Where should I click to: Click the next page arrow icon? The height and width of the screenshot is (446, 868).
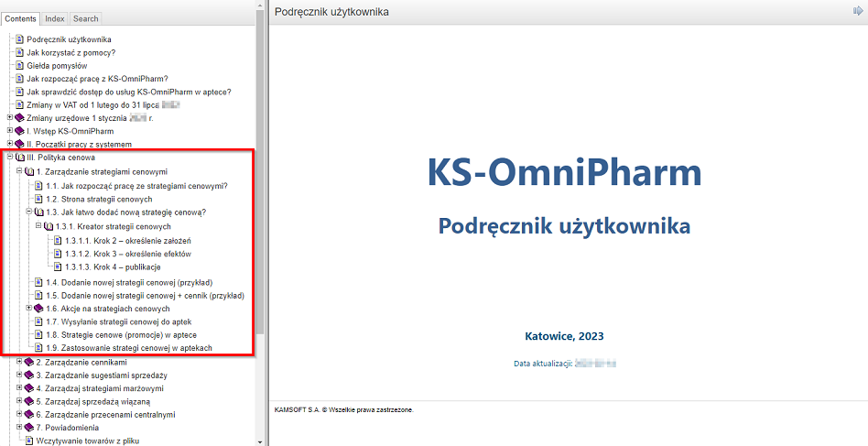[859, 11]
